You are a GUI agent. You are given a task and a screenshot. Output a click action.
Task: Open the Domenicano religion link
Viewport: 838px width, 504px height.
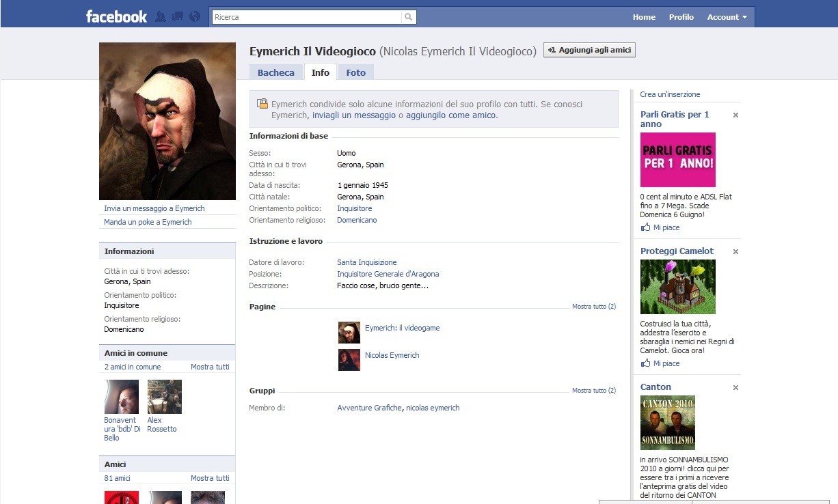click(357, 220)
